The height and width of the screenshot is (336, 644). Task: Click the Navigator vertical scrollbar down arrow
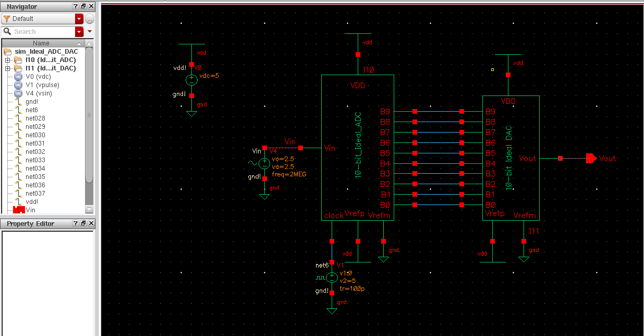[x=89, y=209]
